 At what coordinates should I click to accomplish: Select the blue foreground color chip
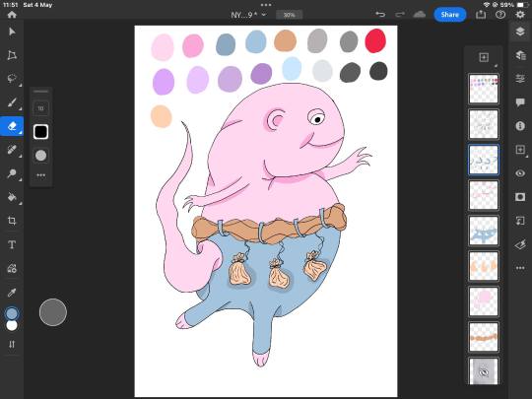(12, 313)
